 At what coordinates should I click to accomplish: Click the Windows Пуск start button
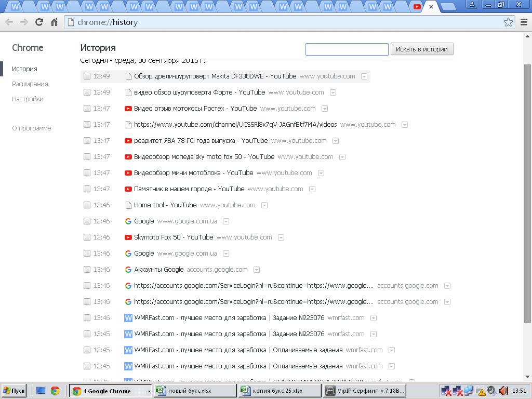coord(14,391)
